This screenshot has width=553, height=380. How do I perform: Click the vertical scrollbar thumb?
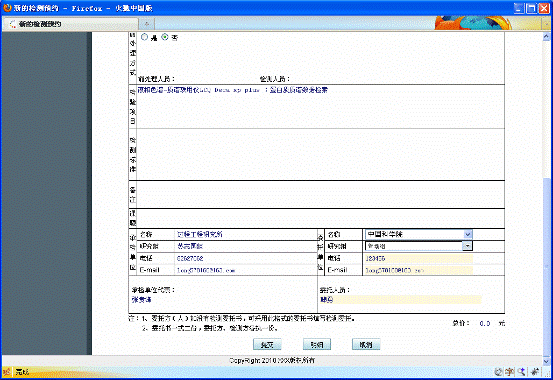(546, 266)
